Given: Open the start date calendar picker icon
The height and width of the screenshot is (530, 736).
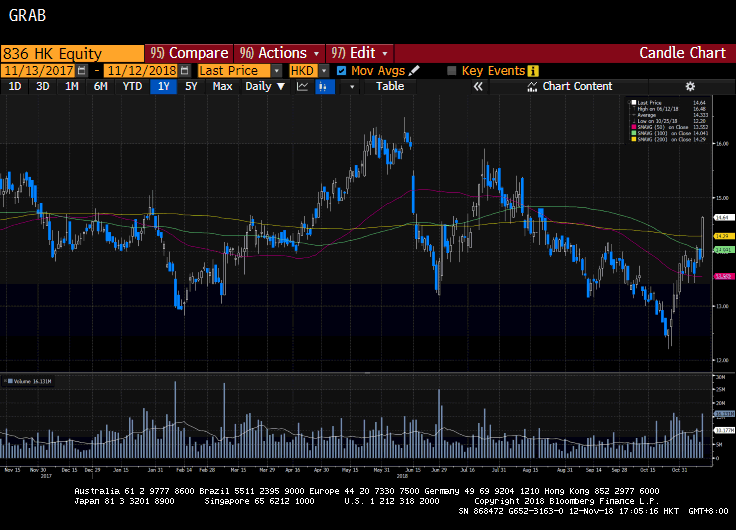Looking at the screenshot, I should 82,71.
